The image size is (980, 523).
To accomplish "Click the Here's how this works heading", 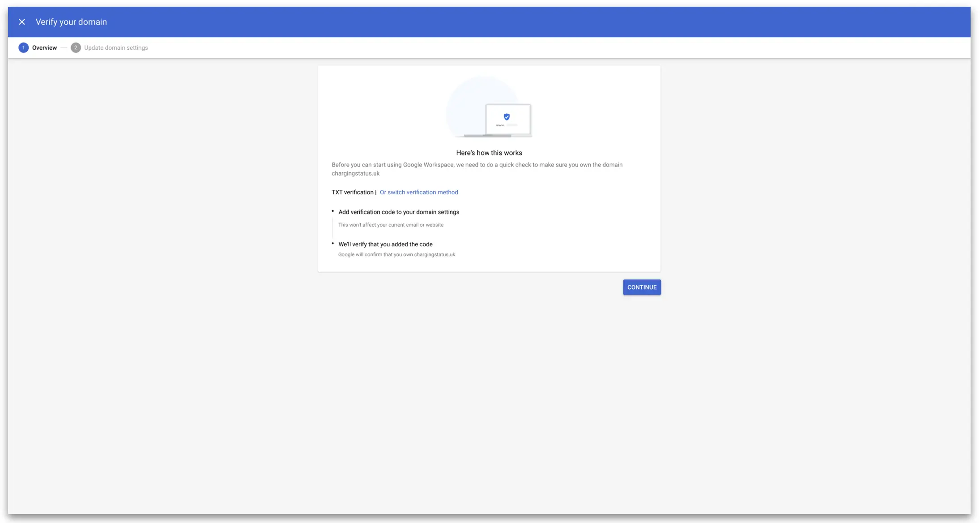I will pyautogui.click(x=489, y=153).
